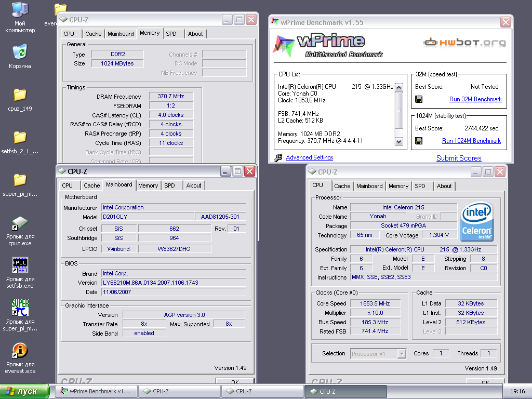Open the My Computer desktop icon
The width and height of the screenshot is (532, 399).
(20, 9)
